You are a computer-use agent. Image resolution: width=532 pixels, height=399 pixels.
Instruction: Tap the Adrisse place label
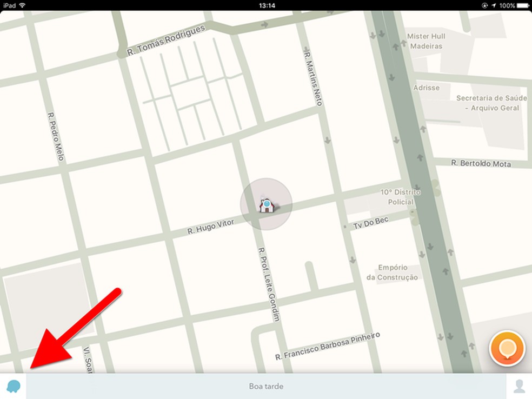[426, 88]
